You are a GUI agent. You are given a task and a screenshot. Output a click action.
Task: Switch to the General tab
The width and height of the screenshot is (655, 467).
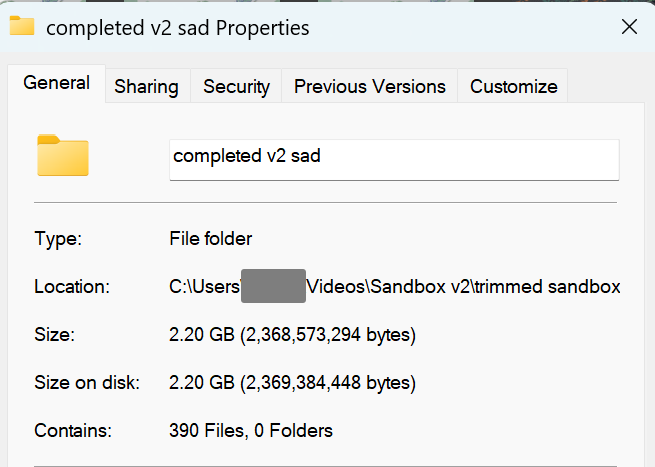pos(56,83)
